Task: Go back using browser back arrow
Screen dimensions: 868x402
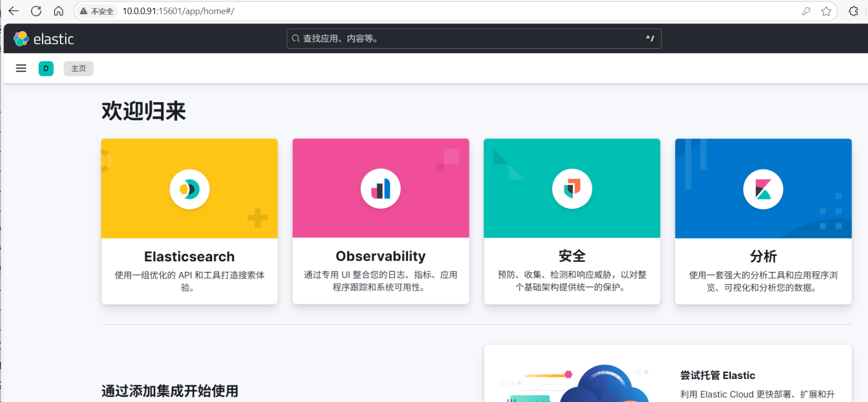Action: pos(14,11)
